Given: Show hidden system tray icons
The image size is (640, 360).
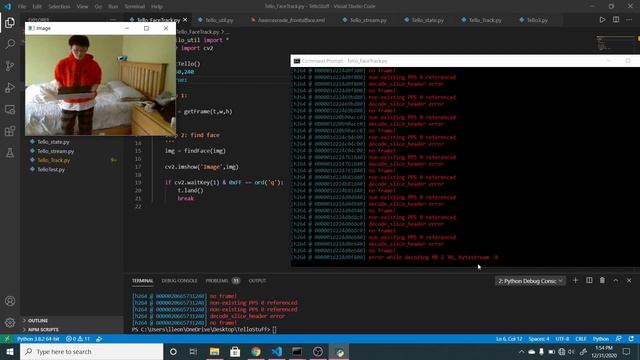Looking at the screenshot, I should pyautogui.click(x=521, y=351).
